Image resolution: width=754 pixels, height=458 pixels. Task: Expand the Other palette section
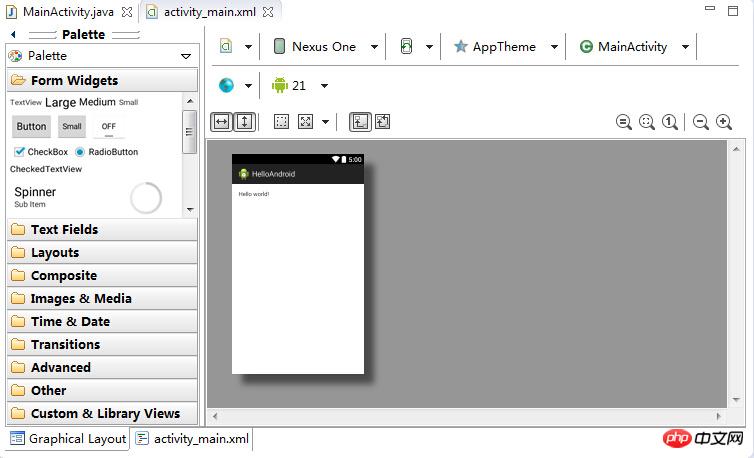[102, 391]
